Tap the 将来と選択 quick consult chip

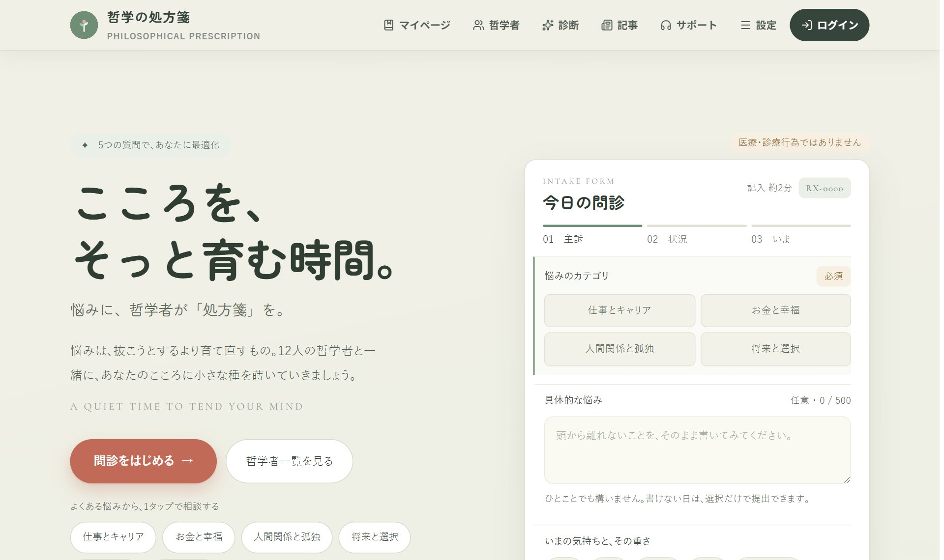375,537
